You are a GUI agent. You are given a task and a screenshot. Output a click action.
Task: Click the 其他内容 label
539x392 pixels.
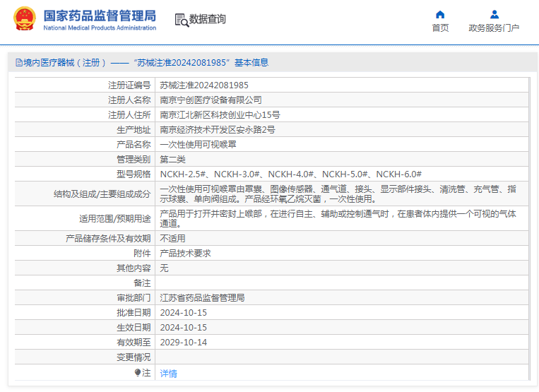coord(134,268)
